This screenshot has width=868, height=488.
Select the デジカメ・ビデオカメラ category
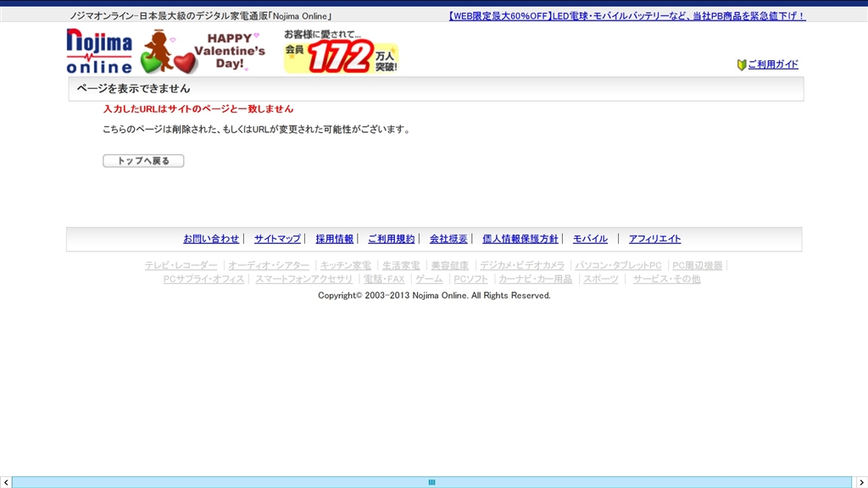click(522, 265)
